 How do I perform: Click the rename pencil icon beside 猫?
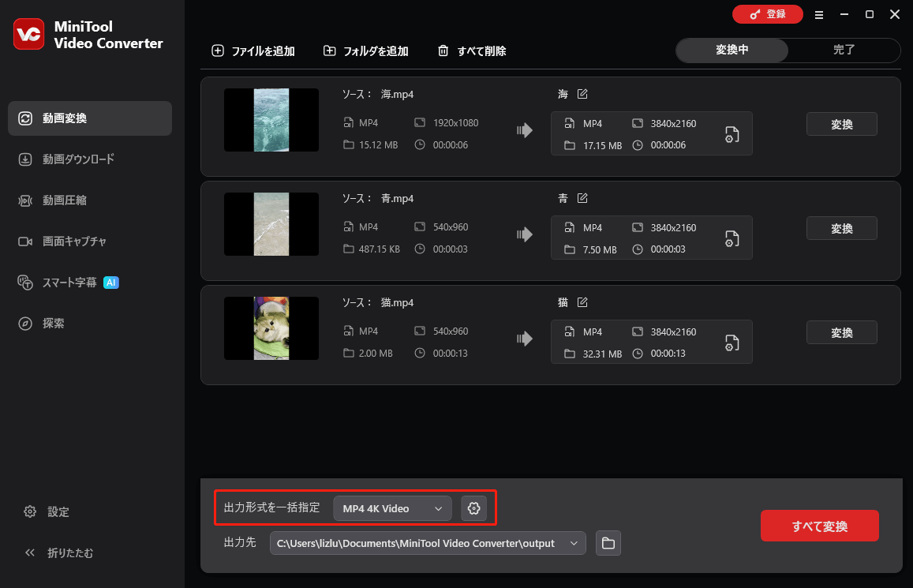[x=582, y=301]
